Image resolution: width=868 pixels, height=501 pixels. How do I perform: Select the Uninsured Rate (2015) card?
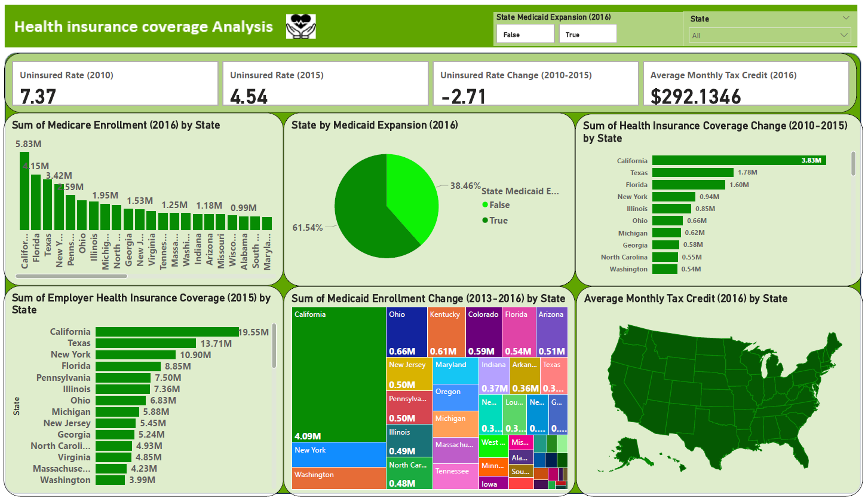(x=325, y=84)
